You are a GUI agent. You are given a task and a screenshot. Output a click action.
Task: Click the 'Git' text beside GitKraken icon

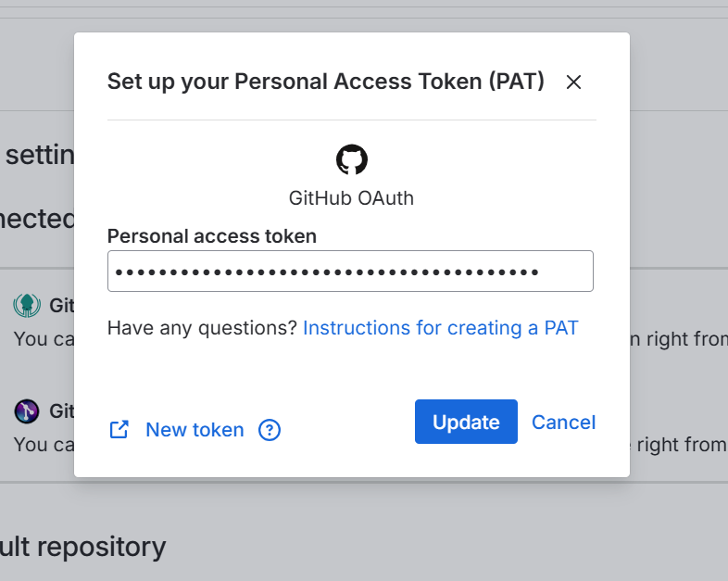coord(61,306)
